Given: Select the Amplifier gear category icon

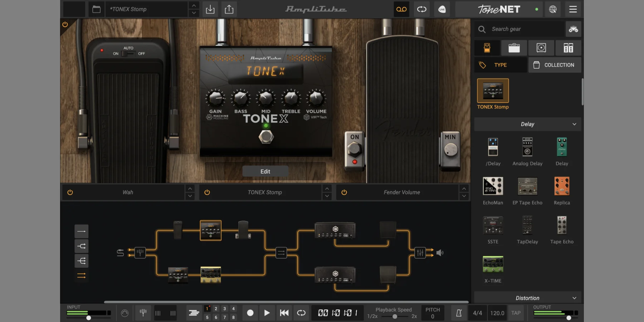Looking at the screenshot, I should (x=514, y=48).
